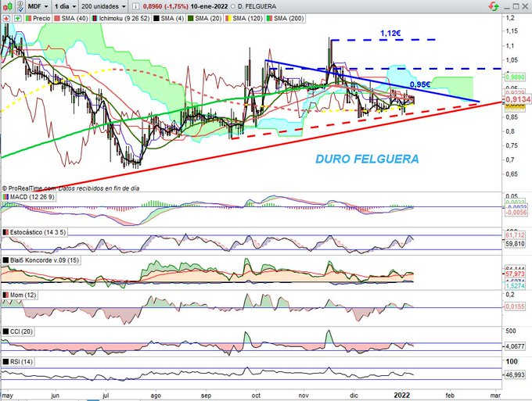Open the MDF dropdown
532x401 pixels.
(38, 6)
